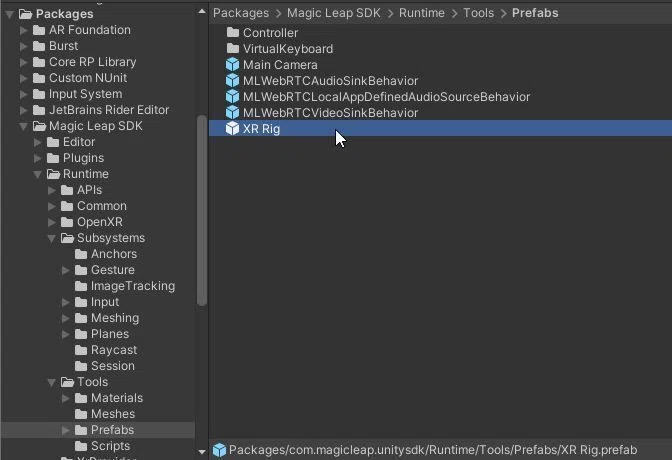The width and height of the screenshot is (672, 460).
Task: Select the Common folder in tree
Action: tap(102, 206)
